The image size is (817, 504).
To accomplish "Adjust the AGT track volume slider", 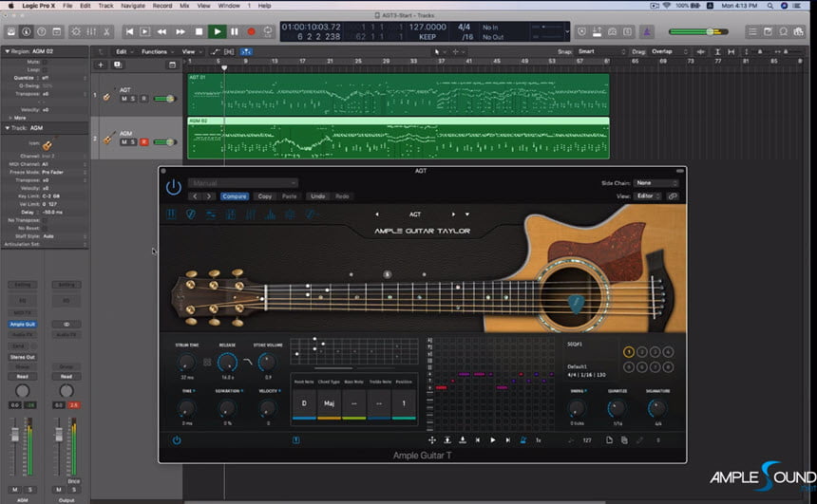I will click(x=165, y=99).
